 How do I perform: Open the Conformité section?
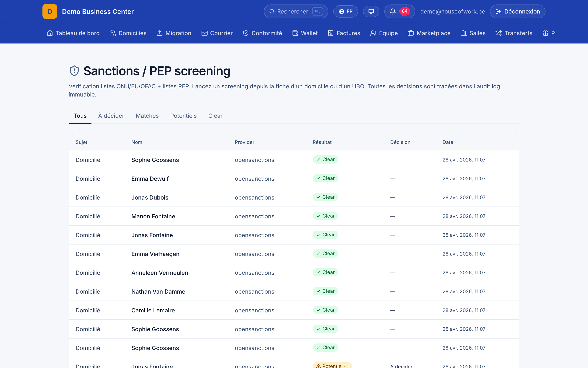coord(262,33)
